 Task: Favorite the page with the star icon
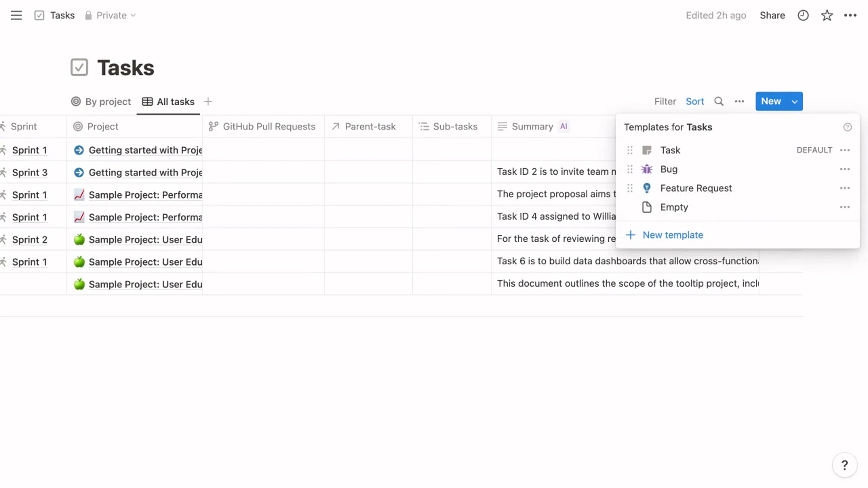pos(827,15)
